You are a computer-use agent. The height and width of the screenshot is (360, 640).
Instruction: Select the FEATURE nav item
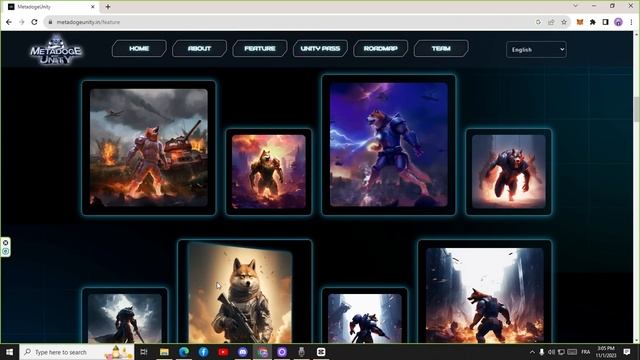[260, 49]
